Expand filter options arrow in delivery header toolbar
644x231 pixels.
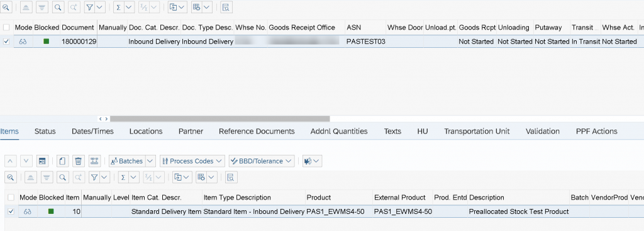pos(100,7)
